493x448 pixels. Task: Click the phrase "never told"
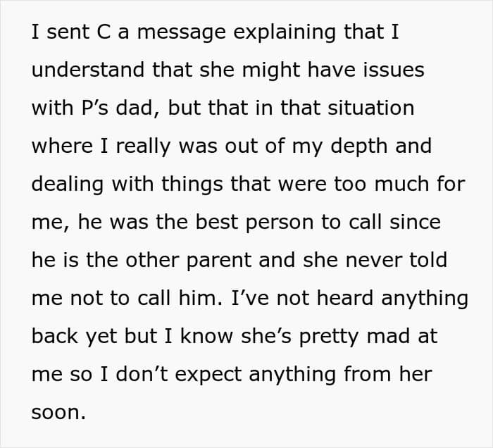[391, 261]
